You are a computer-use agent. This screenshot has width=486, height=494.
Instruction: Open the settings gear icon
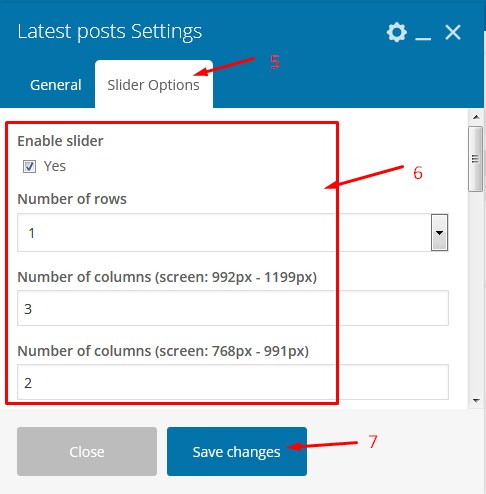pyautogui.click(x=397, y=32)
